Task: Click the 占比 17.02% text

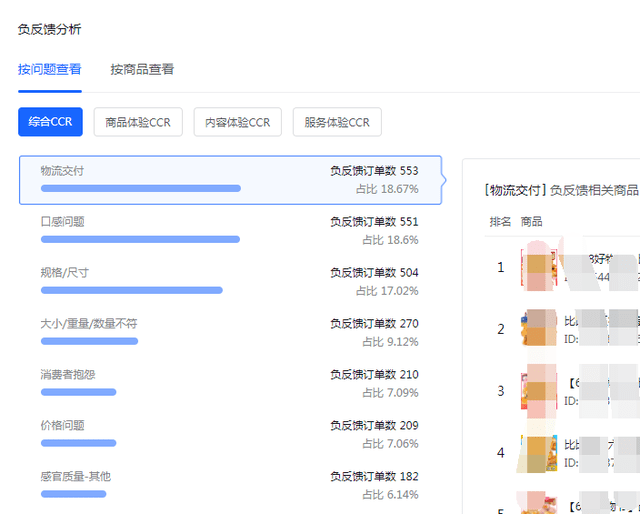Action: (x=387, y=291)
